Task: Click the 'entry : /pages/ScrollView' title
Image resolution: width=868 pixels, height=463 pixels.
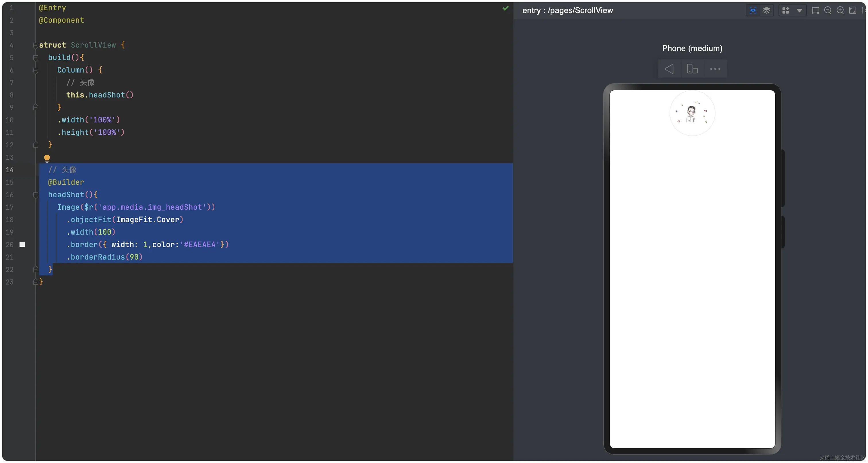Action: pos(567,10)
